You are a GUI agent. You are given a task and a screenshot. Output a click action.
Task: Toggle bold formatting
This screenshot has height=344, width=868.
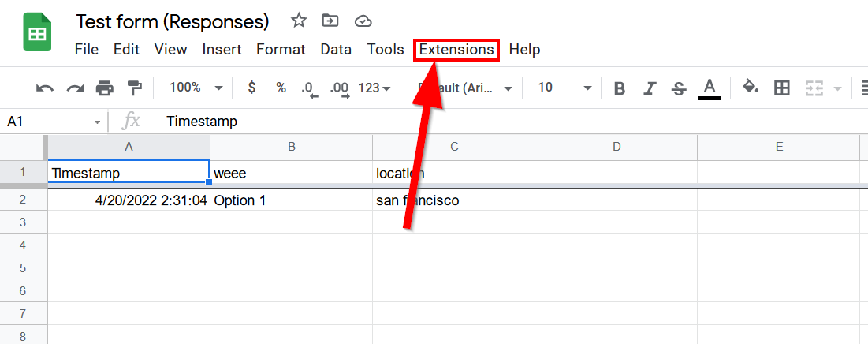[620, 88]
